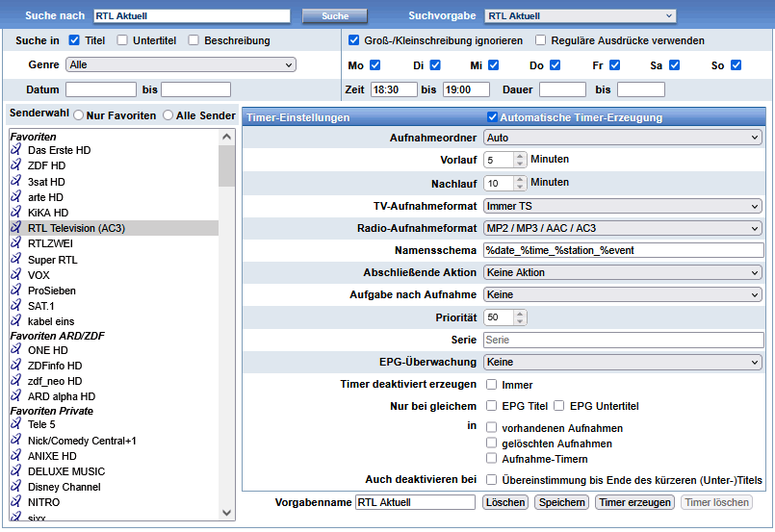Screen dimensions: 775x532
Task: Click the satellite icon beside ZDFinfo HD
Action: pos(16,365)
